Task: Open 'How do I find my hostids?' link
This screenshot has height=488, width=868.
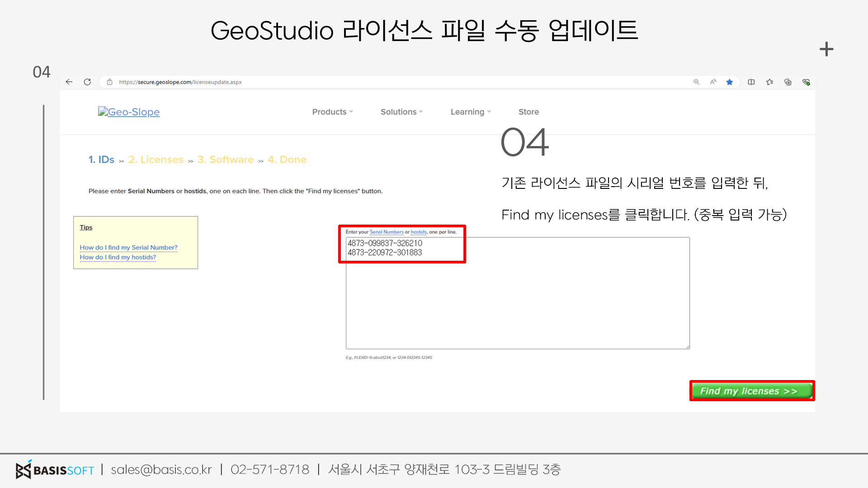Action: pyautogui.click(x=118, y=257)
